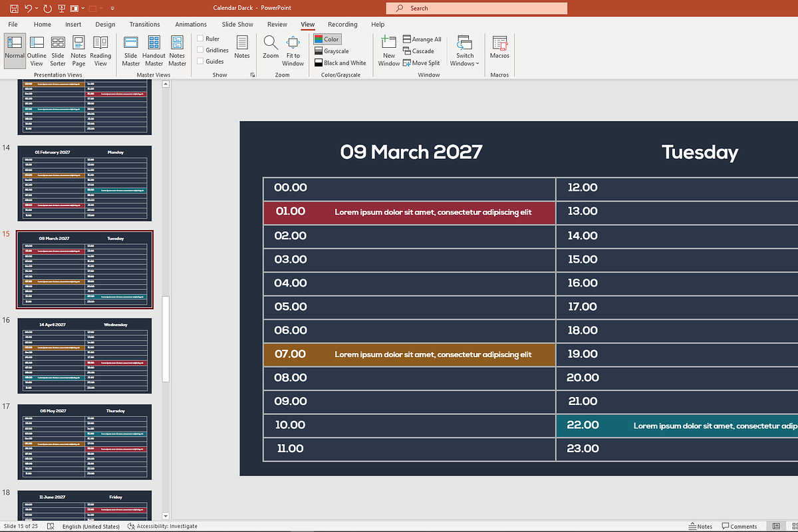Open Show group dialog launcher
Image resolution: width=798 pixels, height=532 pixels.
point(252,75)
